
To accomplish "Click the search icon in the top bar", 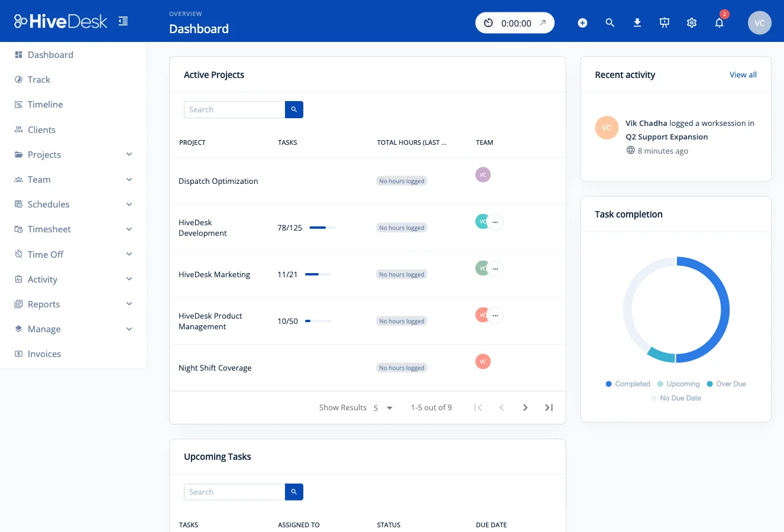I will 610,22.
